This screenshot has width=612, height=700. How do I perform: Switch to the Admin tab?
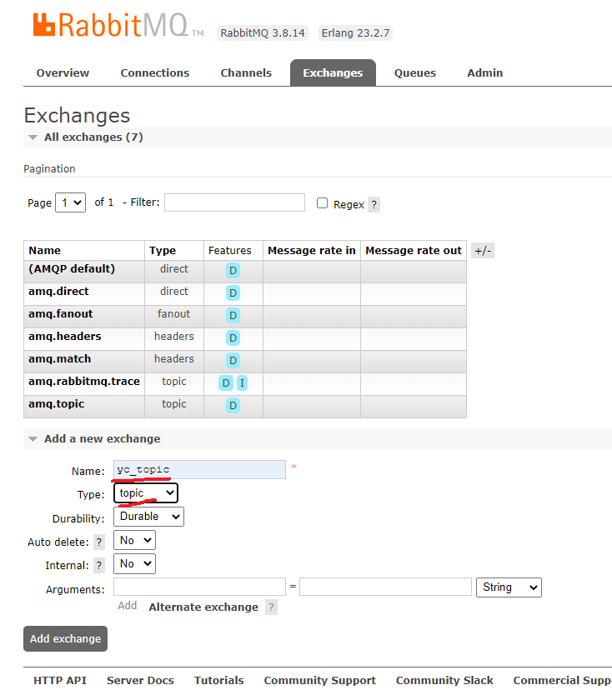485,72
